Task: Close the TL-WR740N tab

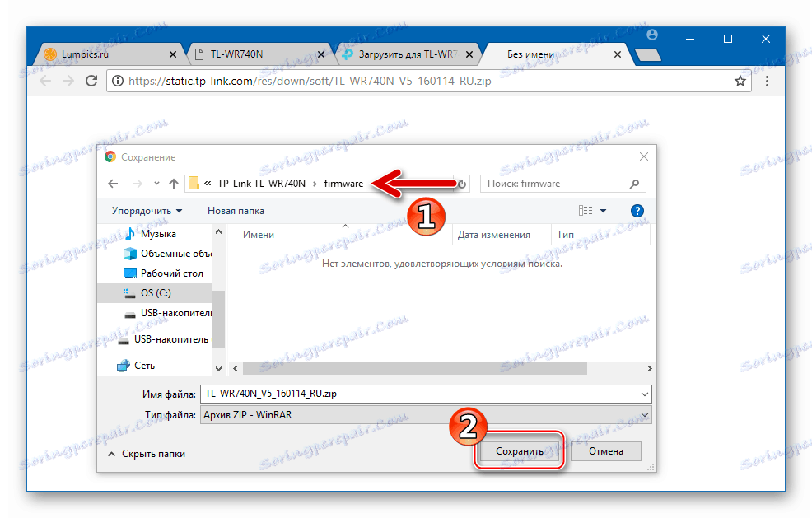Action: [x=321, y=54]
